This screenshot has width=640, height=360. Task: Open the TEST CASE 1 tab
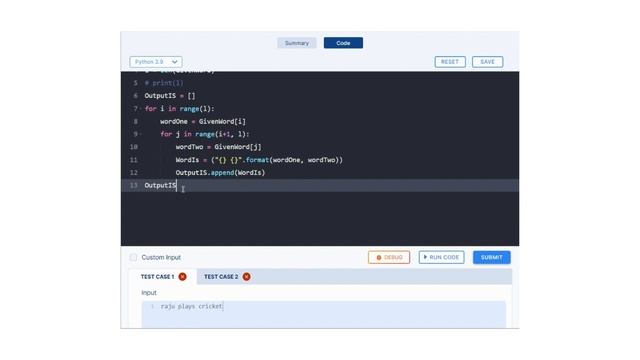click(x=163, y=277)
